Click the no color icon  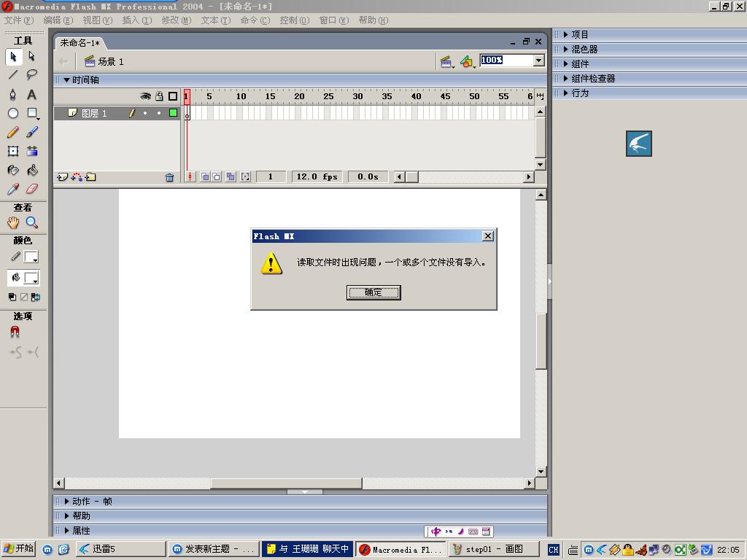[24, 297]
